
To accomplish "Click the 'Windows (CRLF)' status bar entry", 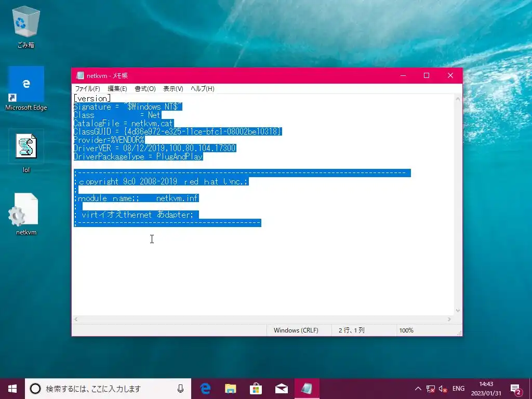I will 296,330.
